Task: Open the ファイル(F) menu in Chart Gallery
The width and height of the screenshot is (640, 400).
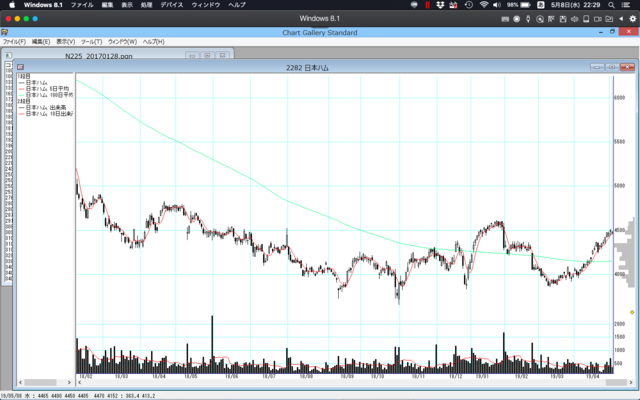Action: (x=14, y=42)
